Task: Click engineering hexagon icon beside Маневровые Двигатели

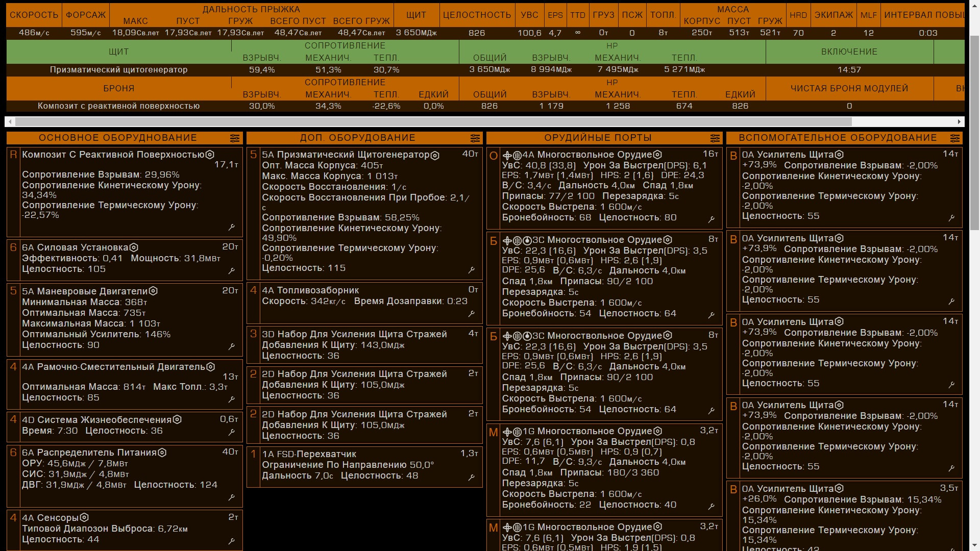Action: [153, 291]
